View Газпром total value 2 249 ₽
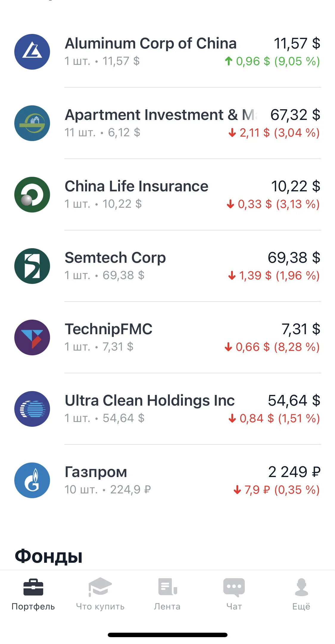The image size is (335, 644). 294,472
